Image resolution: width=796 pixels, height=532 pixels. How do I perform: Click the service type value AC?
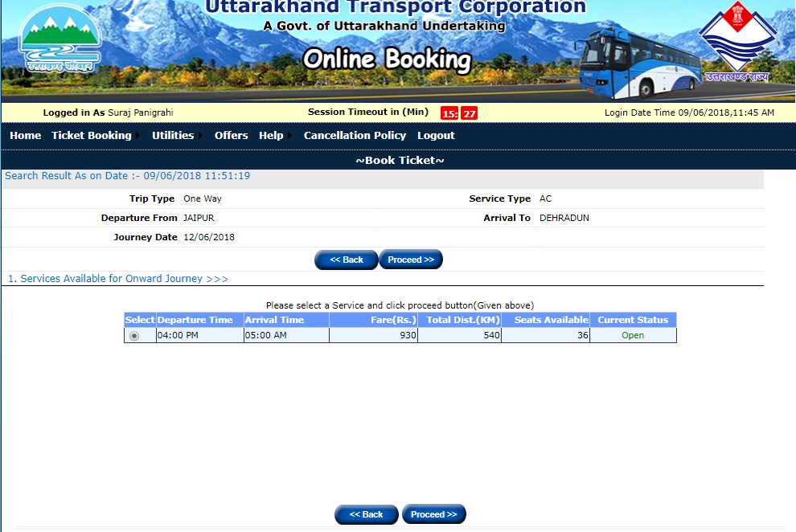click(x=545, y=198)
